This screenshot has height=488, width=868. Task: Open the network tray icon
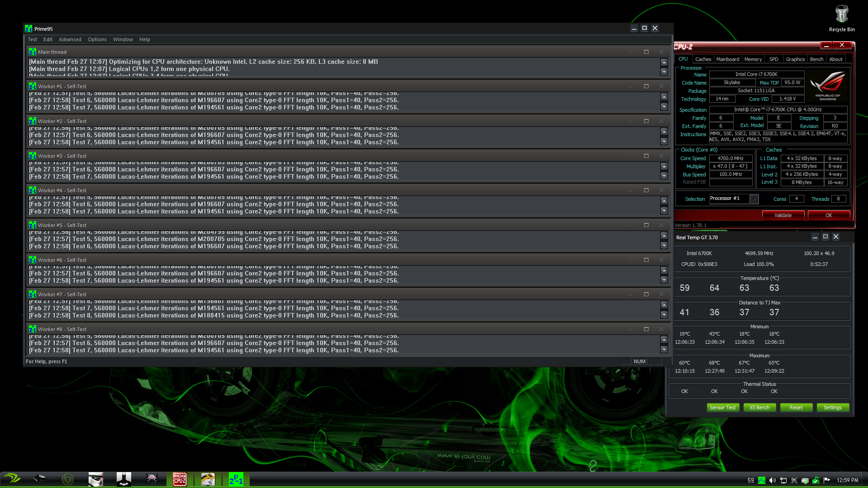point(783,480)
